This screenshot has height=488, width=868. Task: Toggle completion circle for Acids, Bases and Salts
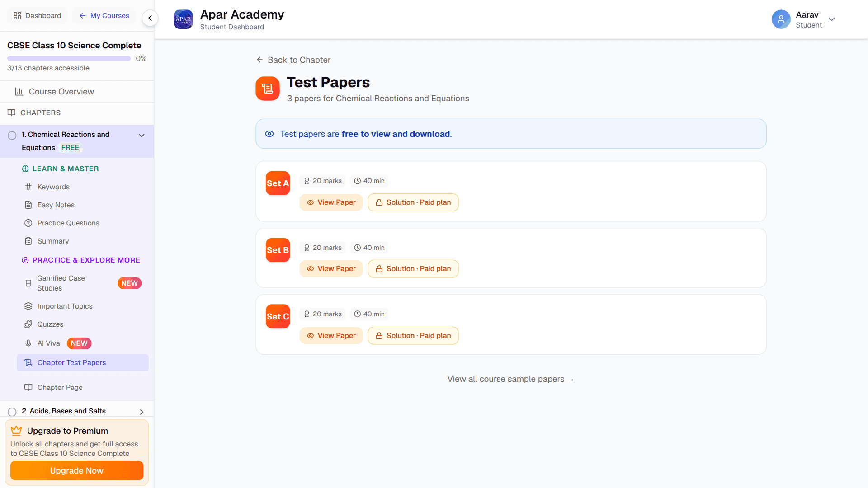point(12,412)
